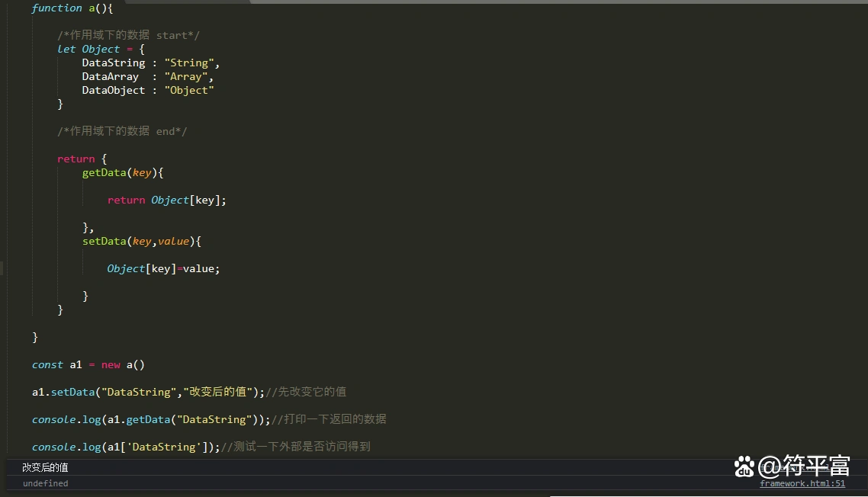The image size is (868, 497).
Task: Click the '"Array"' string value
Action: tap(187, 76)
